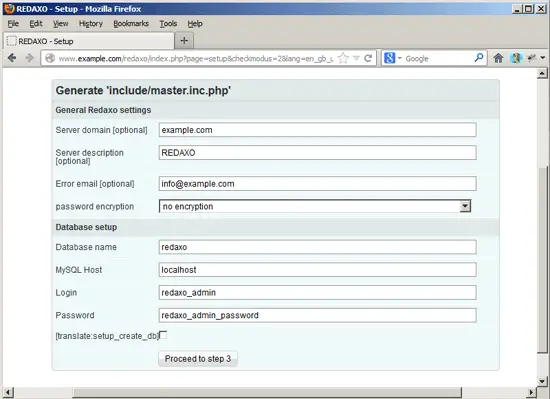Click the MySQL Host field

click(x=317, y=270)
